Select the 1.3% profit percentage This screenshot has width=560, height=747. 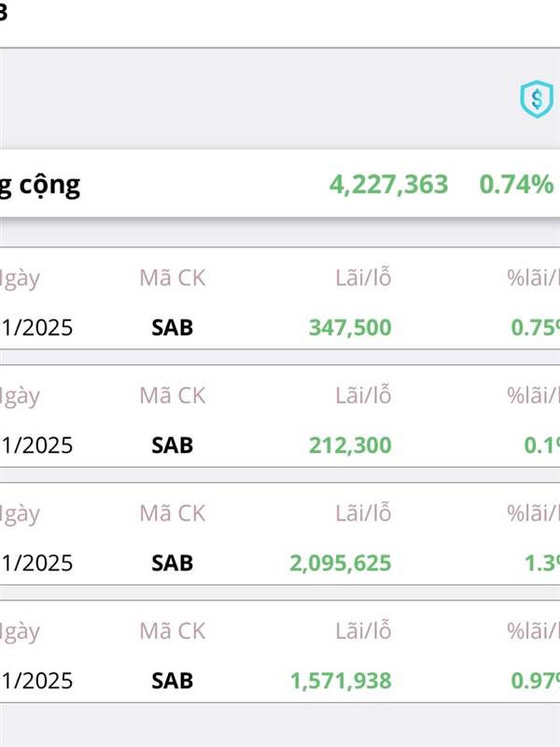(x=540, y=563)
